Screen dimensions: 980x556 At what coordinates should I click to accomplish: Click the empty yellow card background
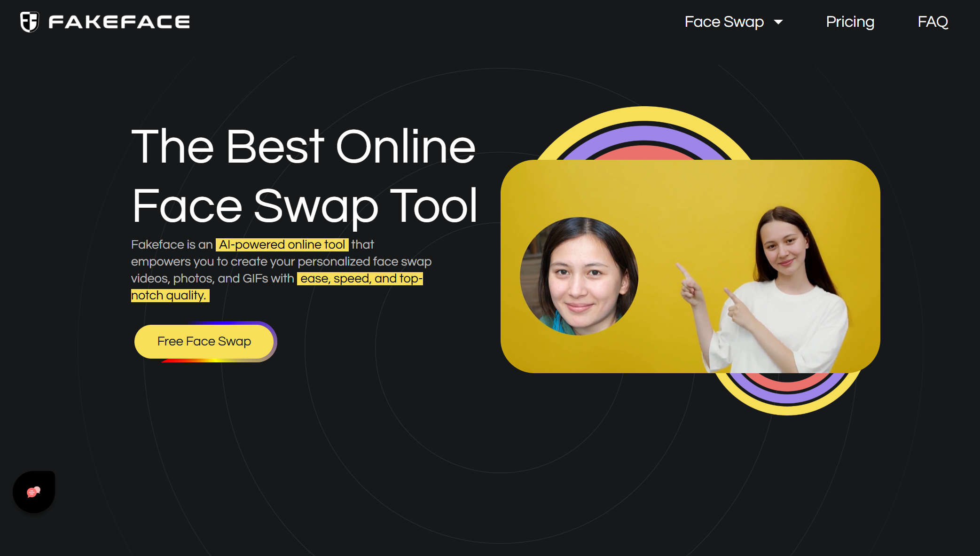point(658,197)
